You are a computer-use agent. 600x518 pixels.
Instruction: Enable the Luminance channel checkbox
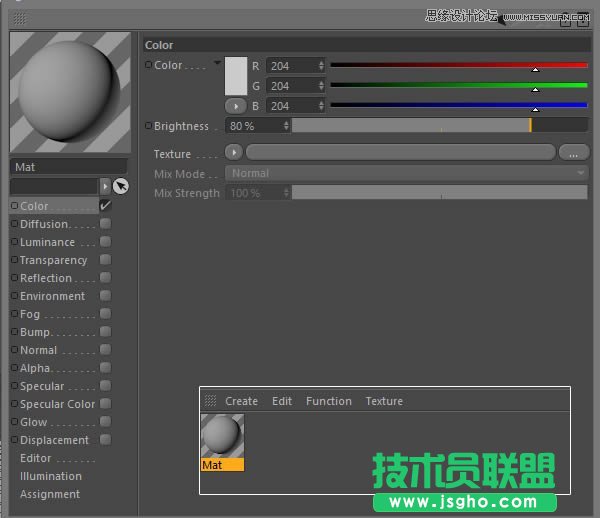pos(105,241)
